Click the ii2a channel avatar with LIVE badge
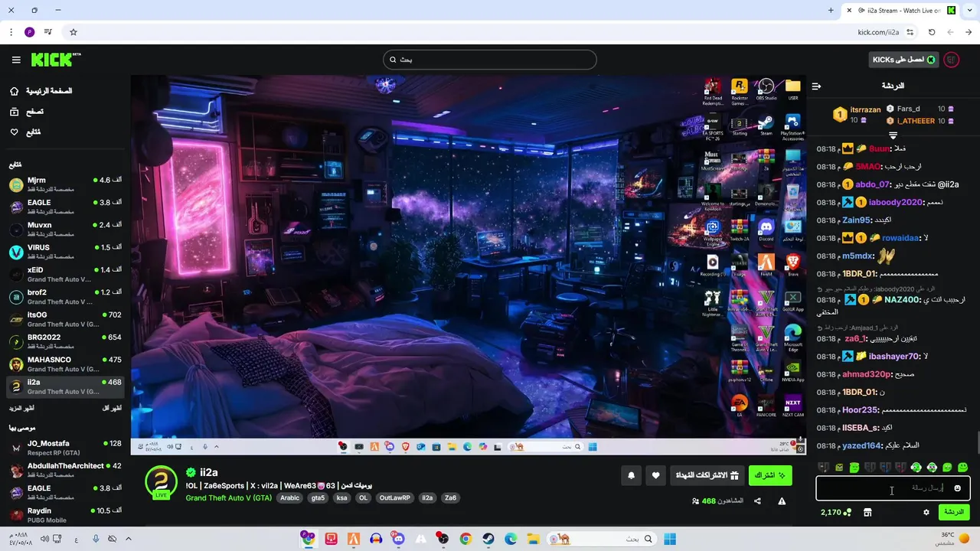 (162, 483)
